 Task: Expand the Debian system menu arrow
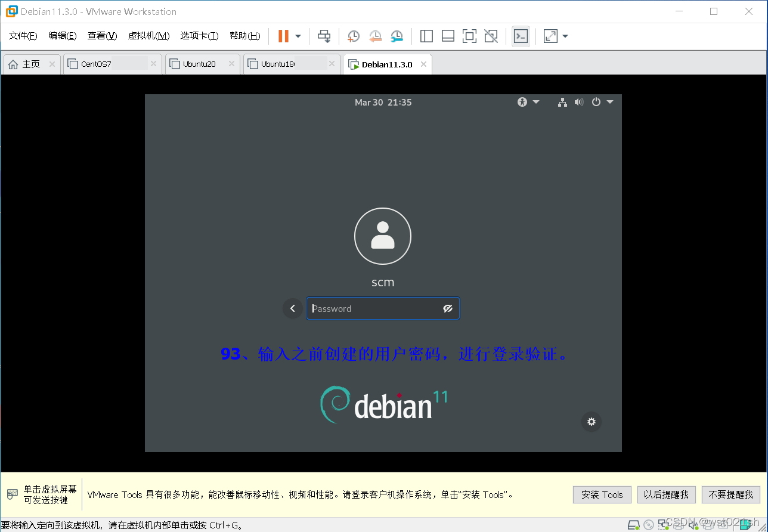pyautogui.click(x=610, y=102)
